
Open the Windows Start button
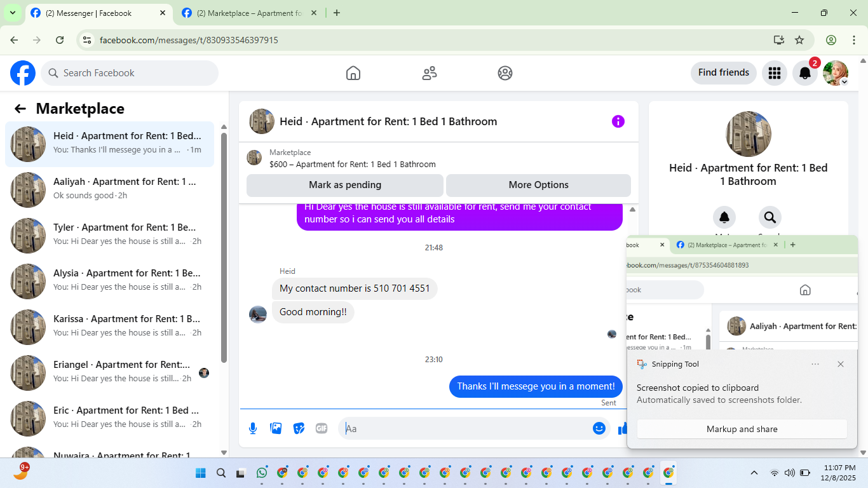point(201,473)
